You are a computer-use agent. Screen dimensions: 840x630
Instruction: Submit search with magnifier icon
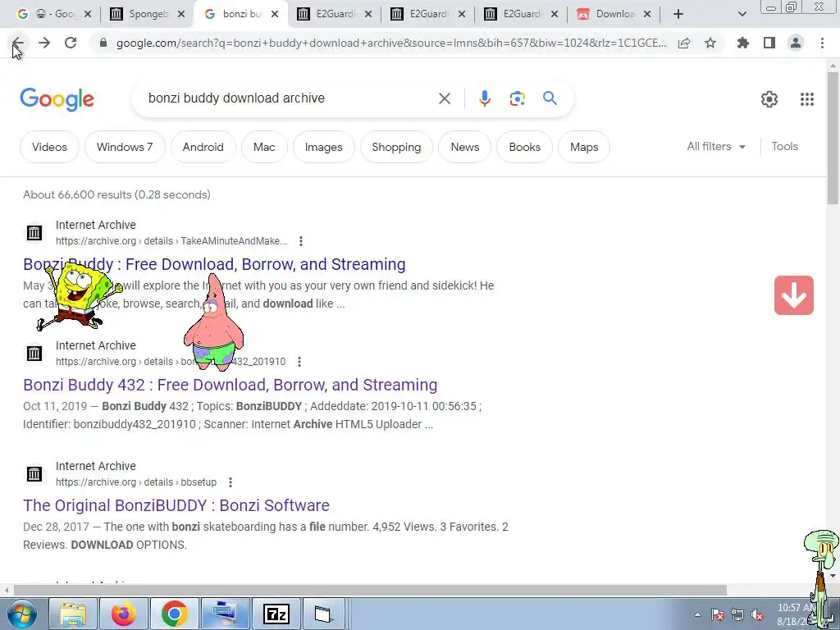tap(550, 98)
